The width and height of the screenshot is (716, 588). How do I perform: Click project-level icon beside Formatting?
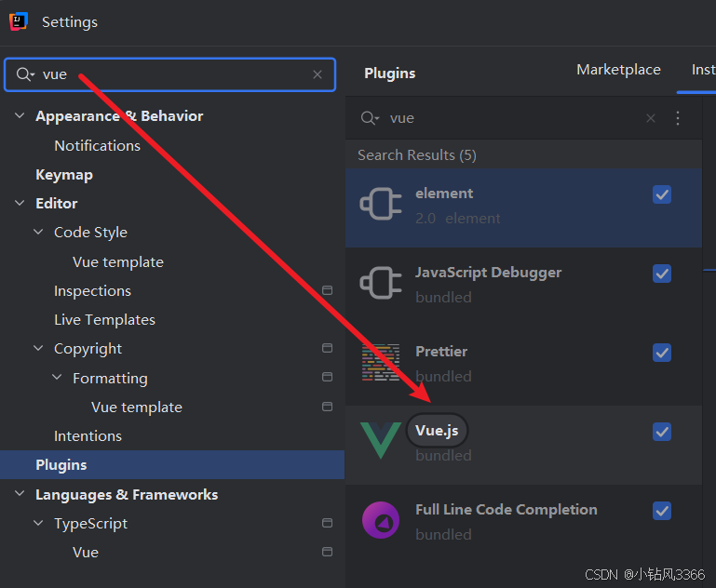coord(327,377)
